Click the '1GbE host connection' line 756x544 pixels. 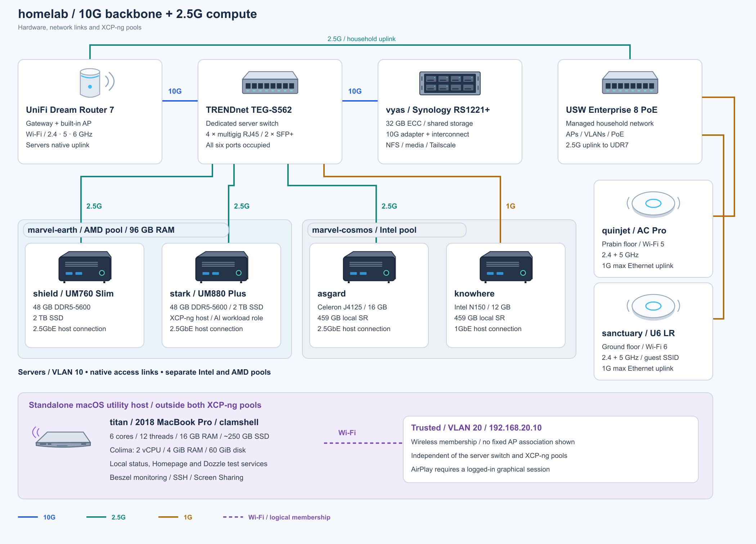(x=488, y=329)
